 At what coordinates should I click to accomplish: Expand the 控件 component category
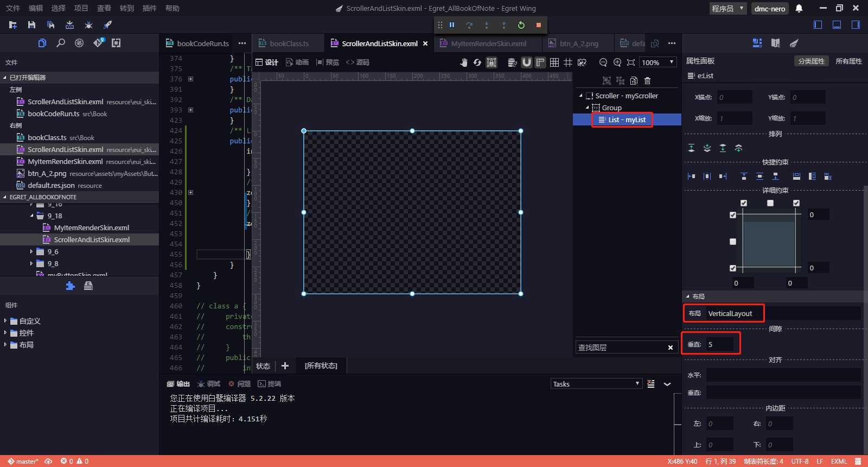click(5, 333)
